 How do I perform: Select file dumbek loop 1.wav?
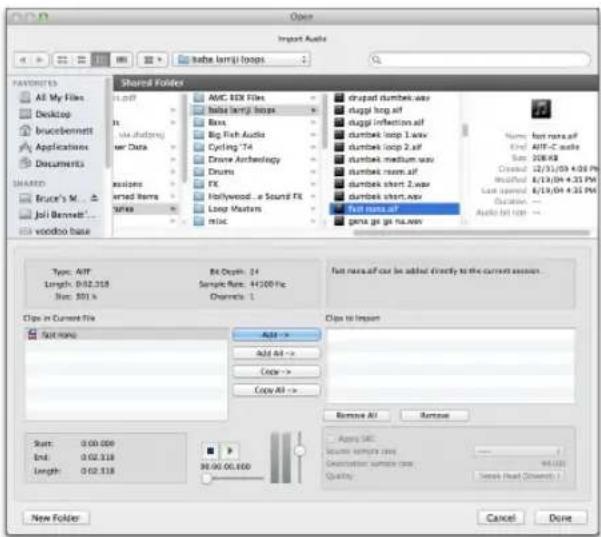395,135
